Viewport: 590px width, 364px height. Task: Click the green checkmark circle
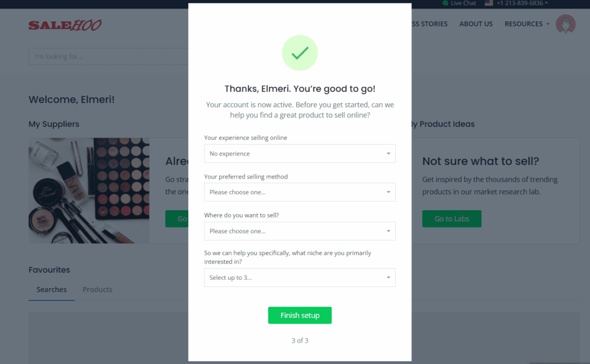click(x=300, y=52)
